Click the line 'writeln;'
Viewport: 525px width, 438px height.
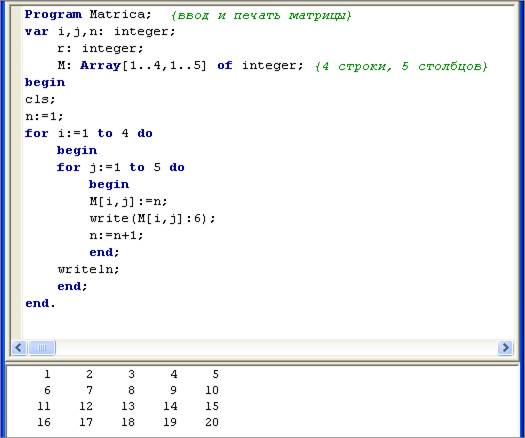(x=88, y=269)
